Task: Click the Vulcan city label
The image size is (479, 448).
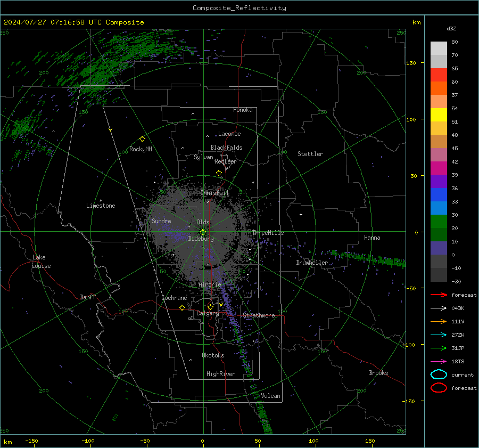Action: click(270, 396)
